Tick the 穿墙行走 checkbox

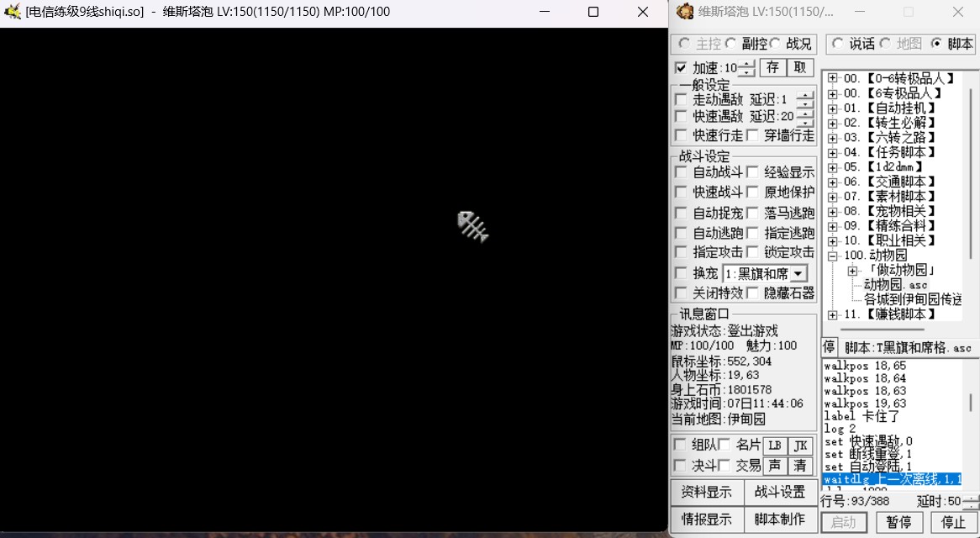tap(752, 135)
